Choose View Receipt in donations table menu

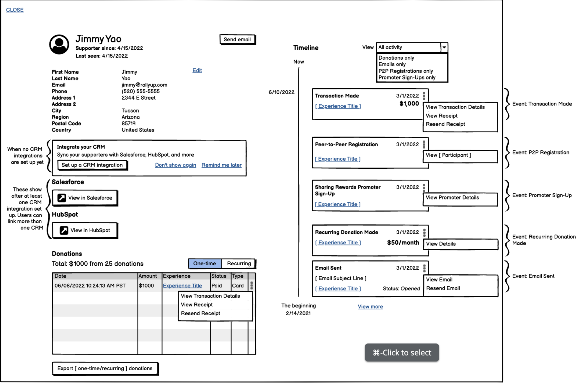tap(197, 305)
